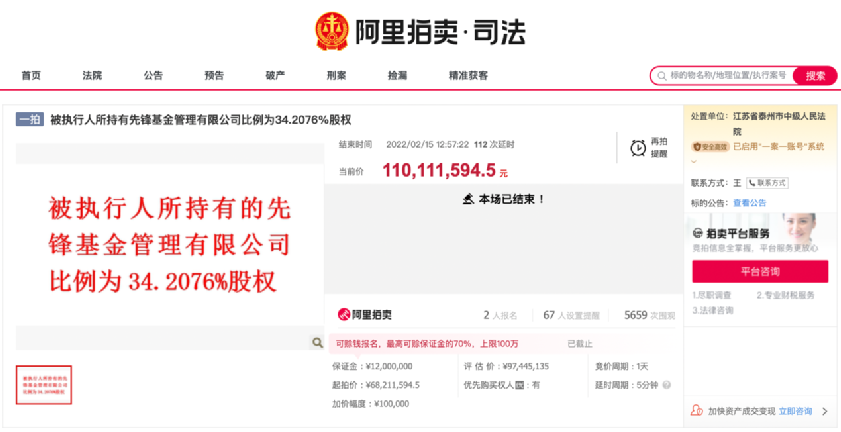This screenshot has height=432, width=841.
Task: Click the 安全高效 shield badge
Action: tap(711, 147)
